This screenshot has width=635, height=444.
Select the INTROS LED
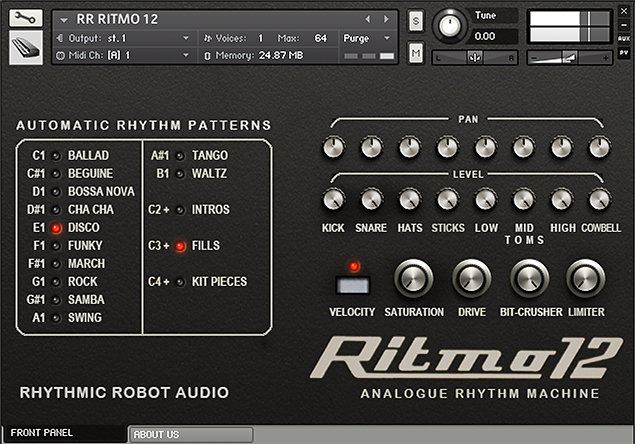pyautogui.click(x=180, y=210)
